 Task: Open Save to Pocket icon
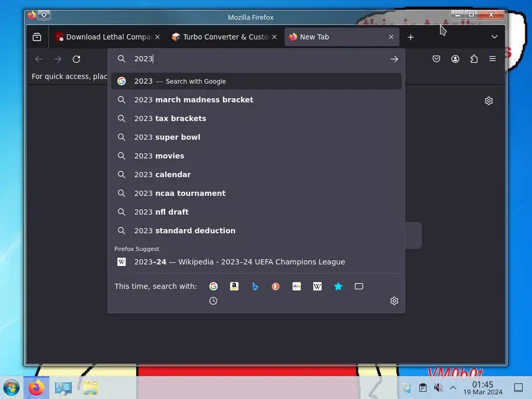pos(436,59)
